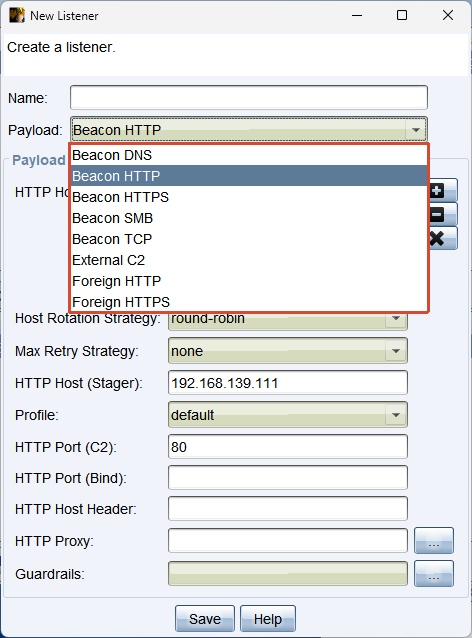Image resolution: width=472 pixels, height=638 pixels.
Task: Open the Help button
Action: point(267,619)
